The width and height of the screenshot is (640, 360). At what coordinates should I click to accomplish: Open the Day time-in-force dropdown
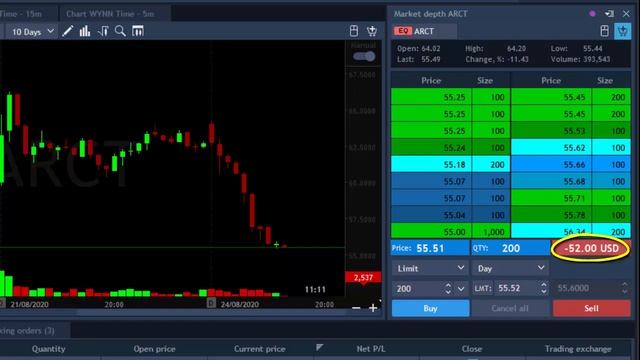(x=510, y=268)
